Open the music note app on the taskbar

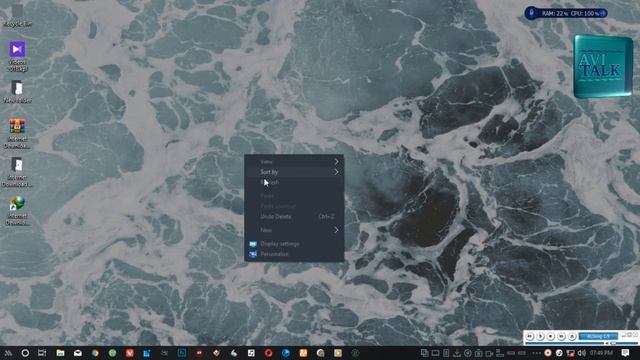[x=251, y=353]
